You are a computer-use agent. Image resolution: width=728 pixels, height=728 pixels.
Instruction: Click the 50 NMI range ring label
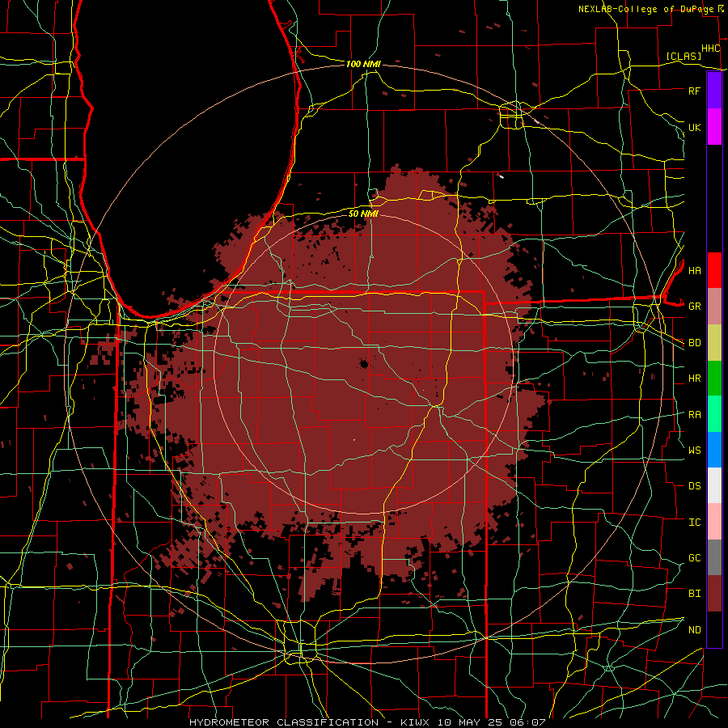pyautogui.click(x=363, y=214)
